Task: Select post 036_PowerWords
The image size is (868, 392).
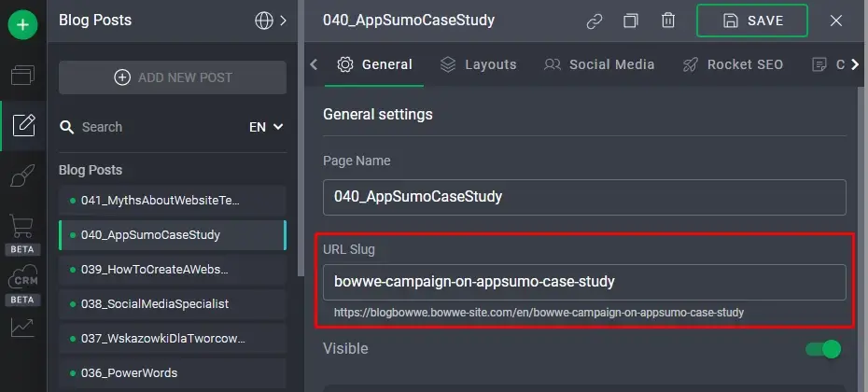Action: click(173, 372)
